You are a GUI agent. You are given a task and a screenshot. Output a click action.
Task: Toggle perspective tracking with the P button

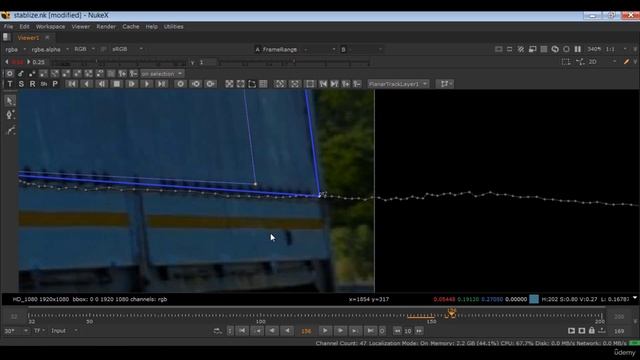55,84
